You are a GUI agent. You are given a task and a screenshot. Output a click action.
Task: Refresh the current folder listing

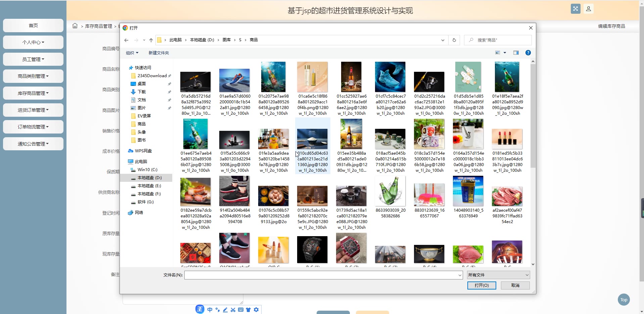coord(454,40)
